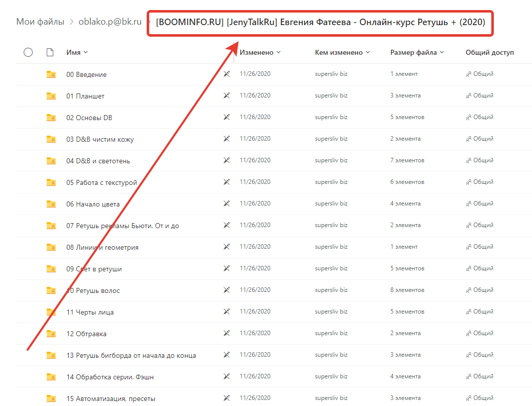This screenshot has height=406, width=532.
Task: Open the Изменено column sort menu
Action: [260, 52]
